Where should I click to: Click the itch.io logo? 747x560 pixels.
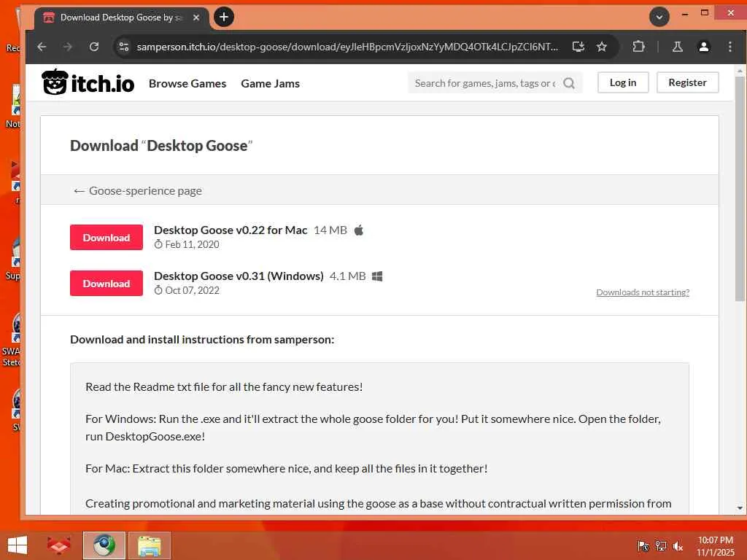pos(88,83)
